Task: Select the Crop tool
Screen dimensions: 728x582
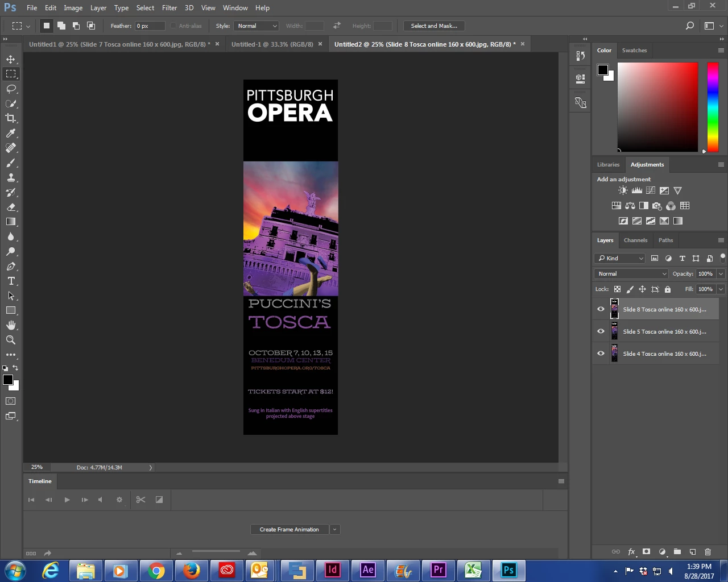Action: 11,118
